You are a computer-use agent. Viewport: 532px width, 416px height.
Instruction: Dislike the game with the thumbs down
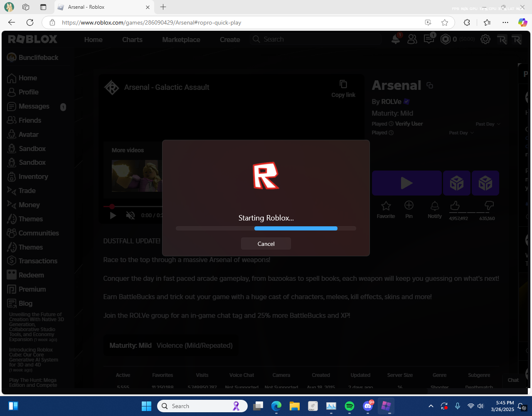click(489, 205)
